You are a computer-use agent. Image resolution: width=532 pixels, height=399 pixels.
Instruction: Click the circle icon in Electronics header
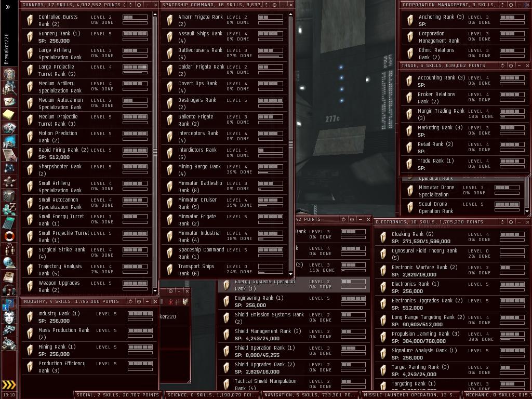pos(511,222)
